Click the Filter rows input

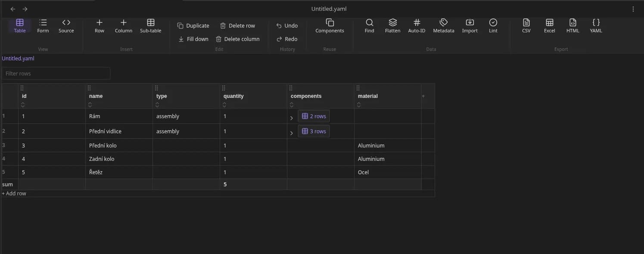[x=56, y=73]
